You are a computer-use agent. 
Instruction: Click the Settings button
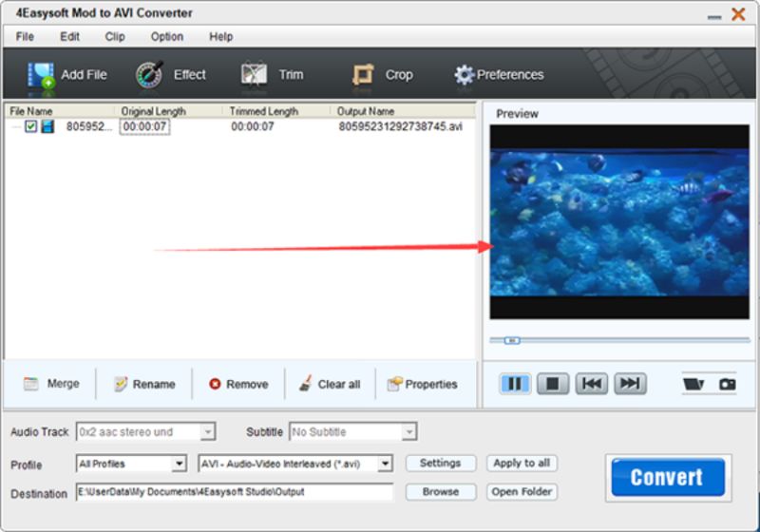[x=441, y=464]
